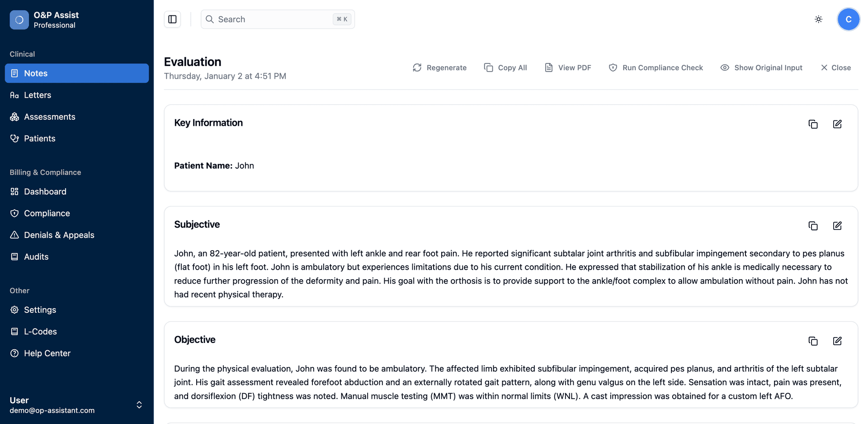
Task: Click the Notes document icon
Action: 14,73
